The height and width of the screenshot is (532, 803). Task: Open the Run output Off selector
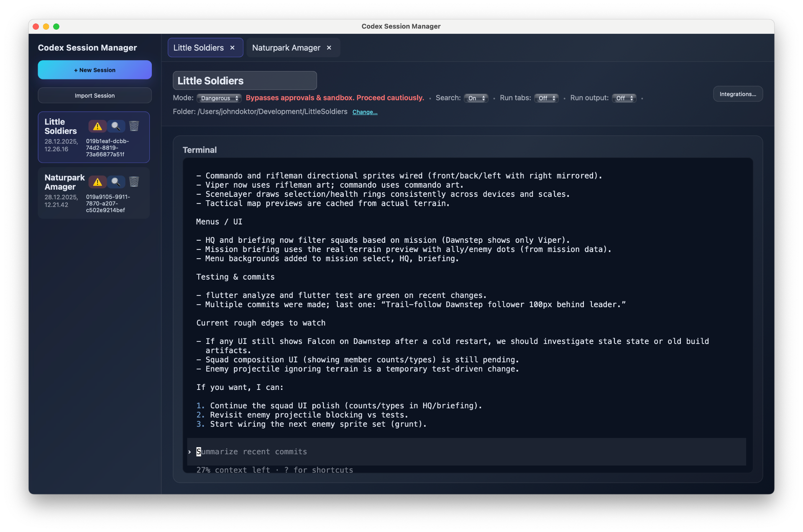pyautogui.click(x=624, y=98)
